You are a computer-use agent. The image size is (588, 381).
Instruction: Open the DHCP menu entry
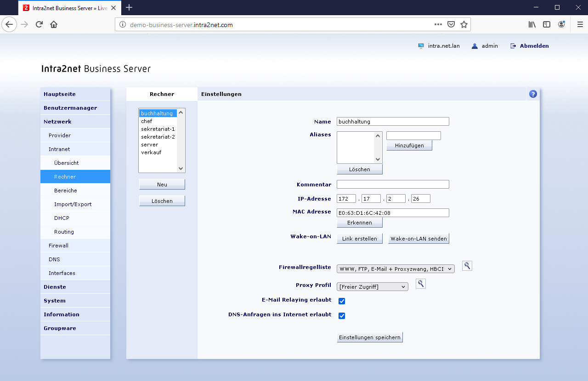(x=62, y=218)
